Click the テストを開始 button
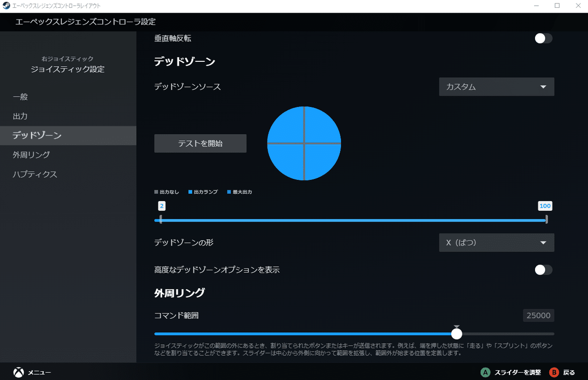This screenshot has width=588, height=380. click(x=200, y=143)
